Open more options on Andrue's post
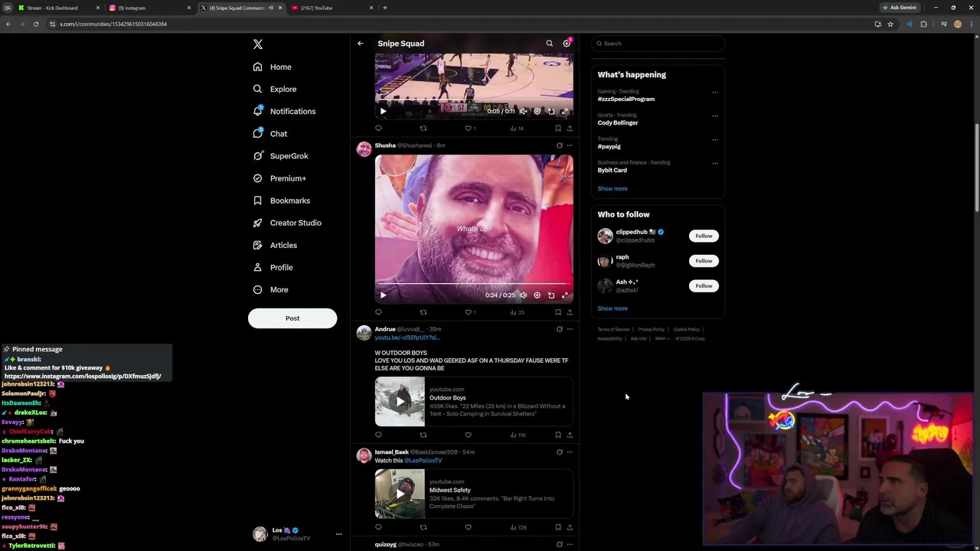980x551 pixels. coord(569,329)
